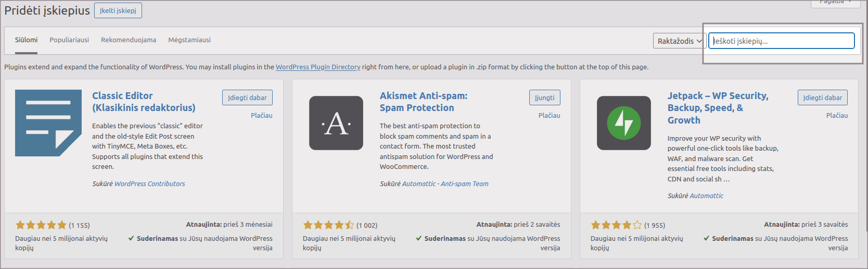868x269 pixels.
Task: Click Plačiau under the Akismet plugin
Action: [x=549, y=115]
